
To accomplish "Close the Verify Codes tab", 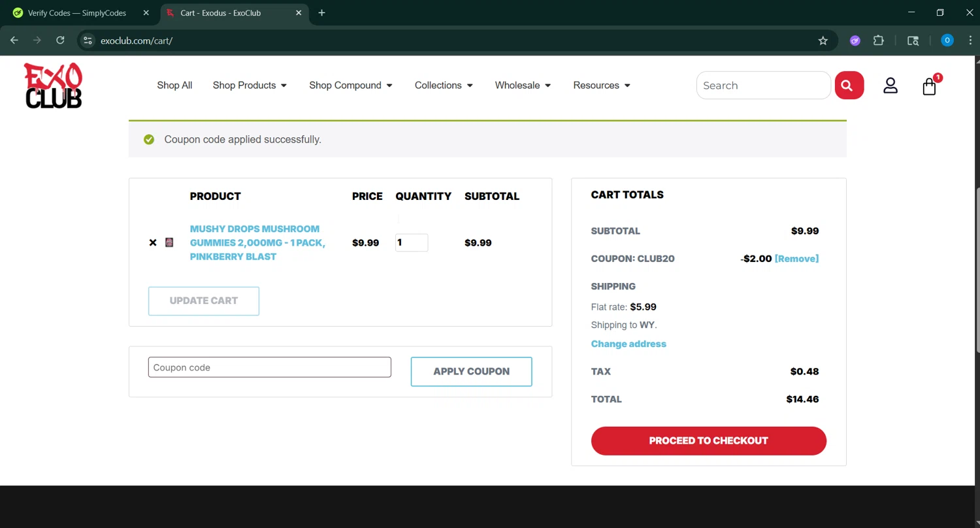I will [x=146, y=12].
